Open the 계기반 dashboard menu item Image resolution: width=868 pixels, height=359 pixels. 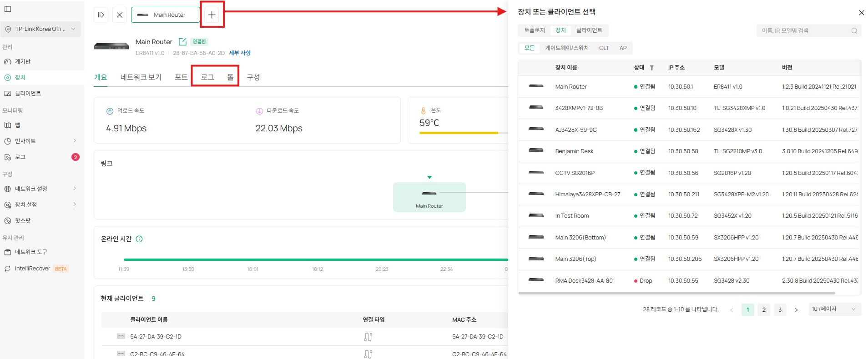[x=23, y=62]
